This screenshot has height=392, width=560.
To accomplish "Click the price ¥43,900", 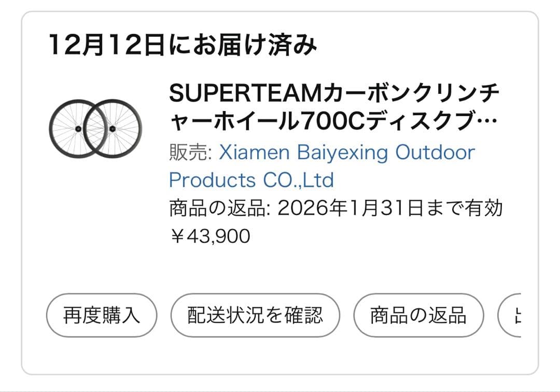I will coord(209,235).
